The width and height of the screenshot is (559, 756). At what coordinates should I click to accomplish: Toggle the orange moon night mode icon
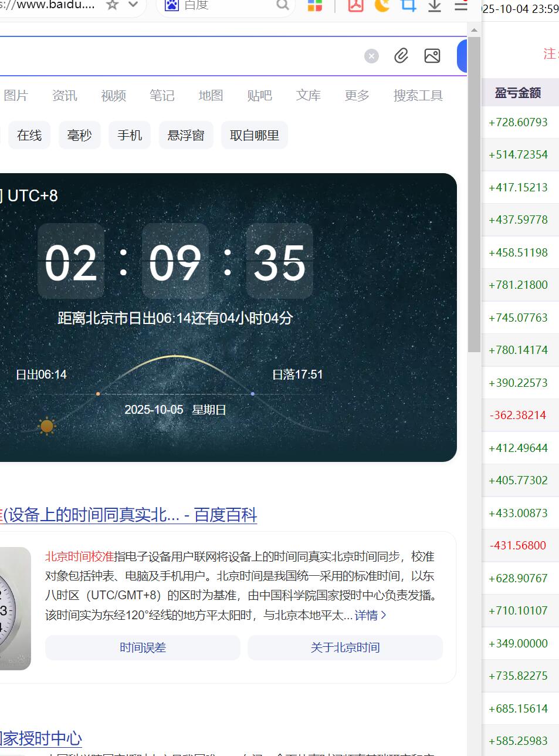coord(382,5)
